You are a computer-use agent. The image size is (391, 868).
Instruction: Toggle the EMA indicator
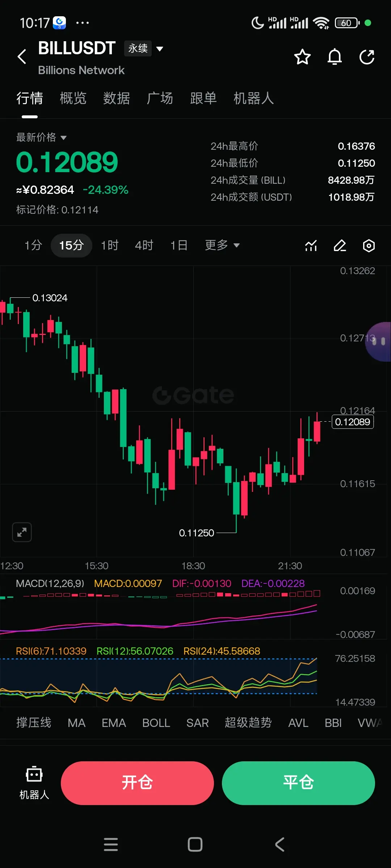[114, 723]
